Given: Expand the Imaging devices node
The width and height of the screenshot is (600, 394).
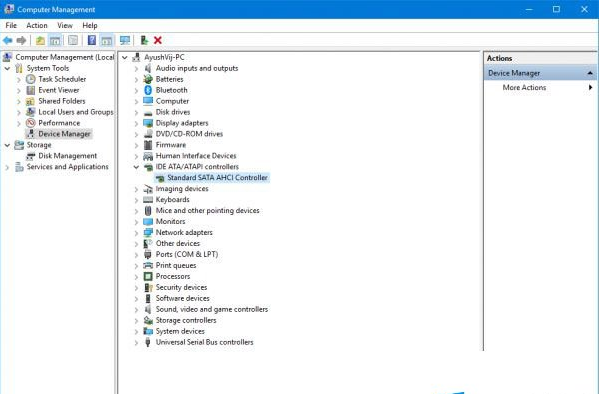Looking at the screenshot, I should (x=136, y=189).
